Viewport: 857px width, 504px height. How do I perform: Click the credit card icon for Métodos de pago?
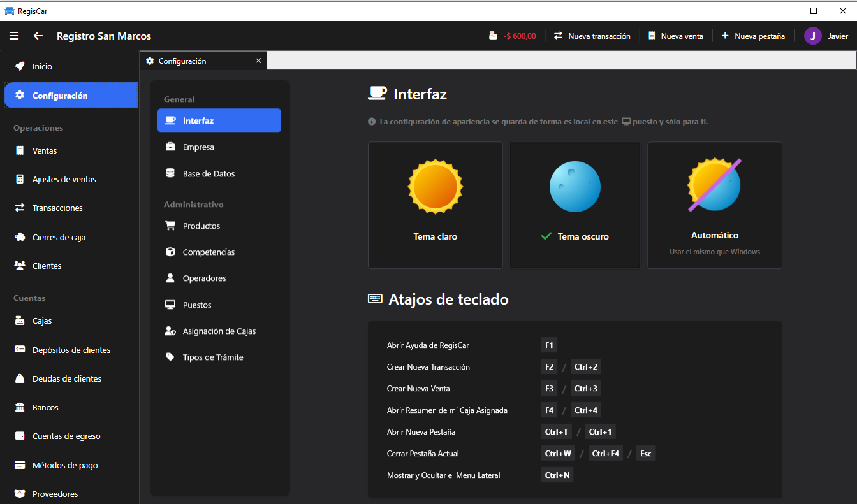pos(20,466)
